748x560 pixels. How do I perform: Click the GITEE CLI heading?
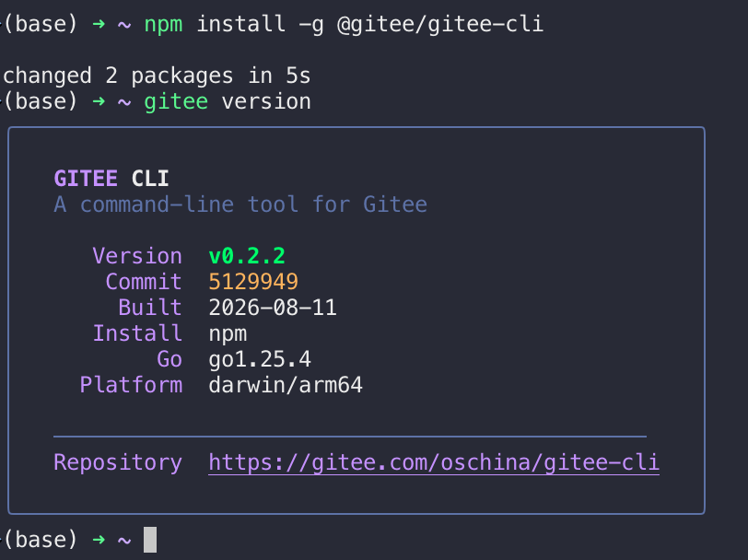pyautogui.click(x=111, y=179)
